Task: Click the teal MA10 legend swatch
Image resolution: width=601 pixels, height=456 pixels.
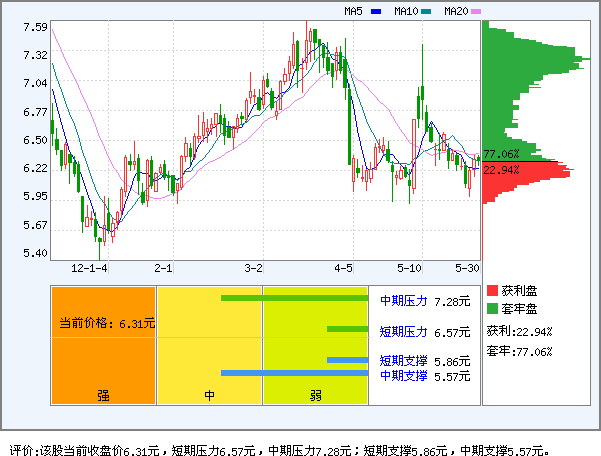Action: pos(426,11)
